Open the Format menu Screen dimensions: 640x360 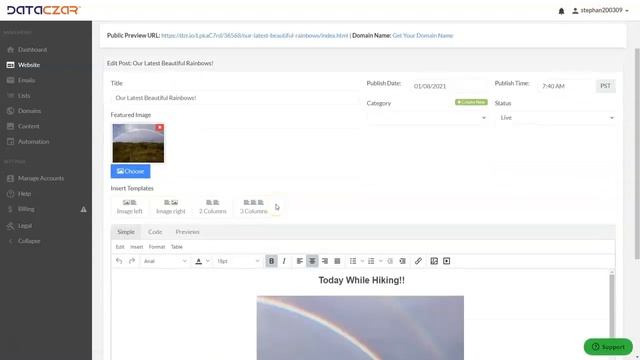point(157,247)
